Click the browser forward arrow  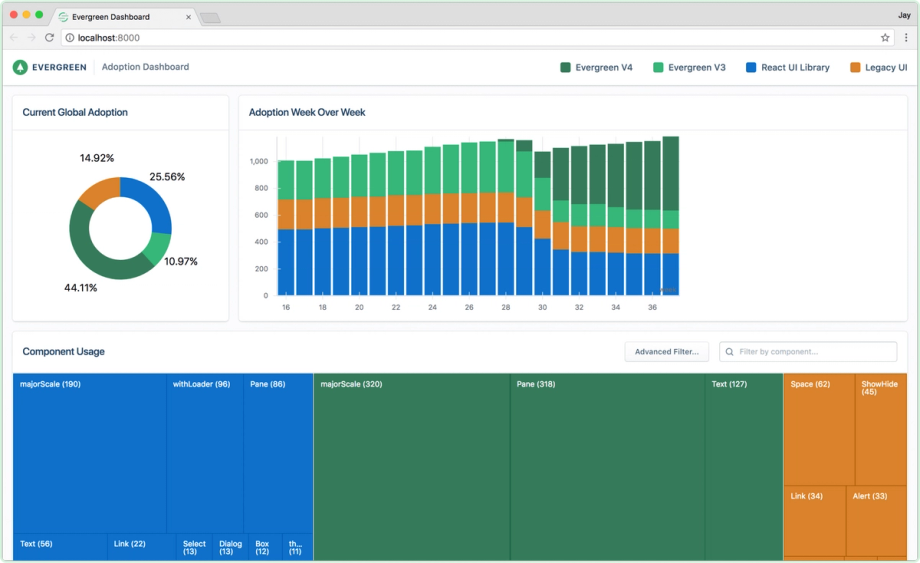(31, 37)
